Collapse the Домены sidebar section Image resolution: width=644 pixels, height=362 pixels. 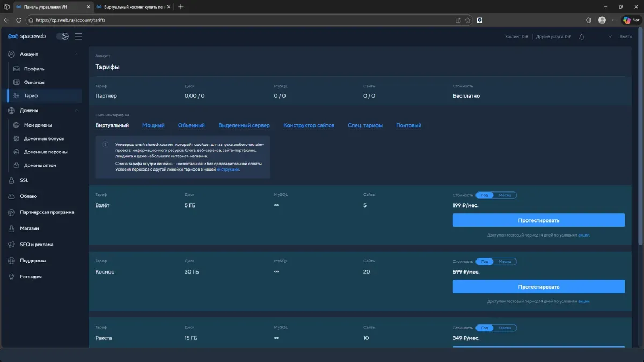77,110
